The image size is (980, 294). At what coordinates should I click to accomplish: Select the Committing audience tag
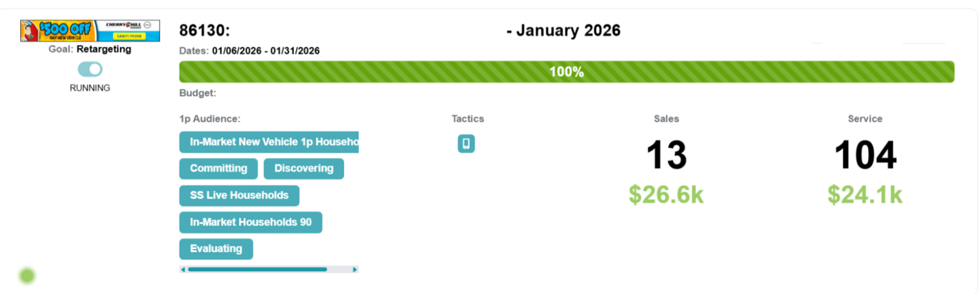[219, 169]
